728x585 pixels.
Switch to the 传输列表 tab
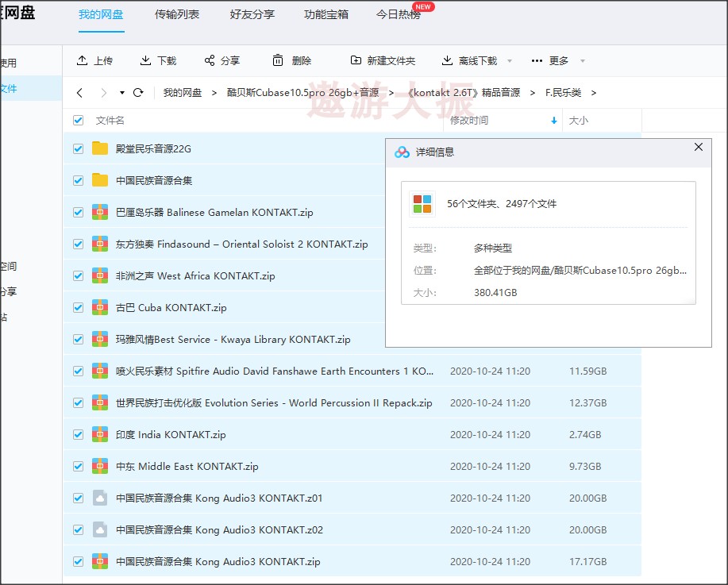point(177,14)
